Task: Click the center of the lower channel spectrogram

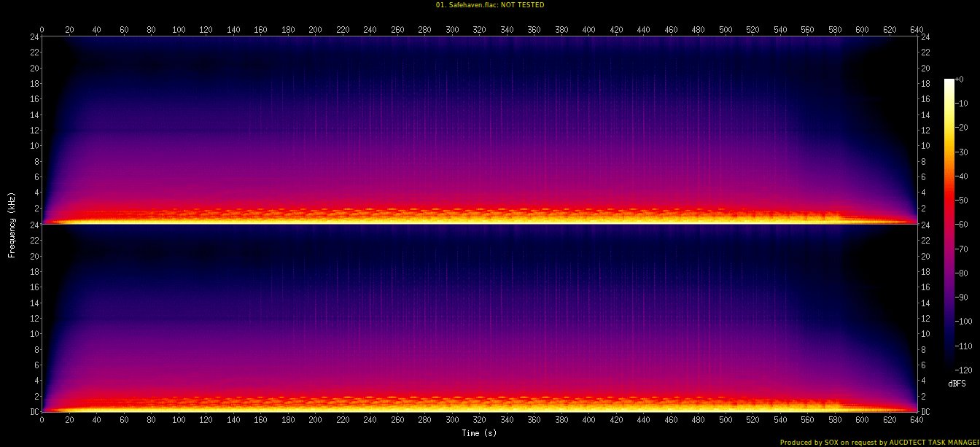Action: coord(479,319)
